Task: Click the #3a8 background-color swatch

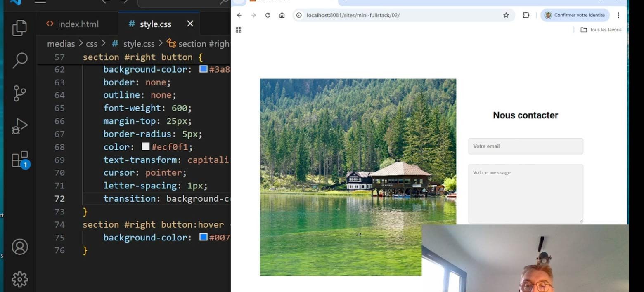Action: [x=203, y=69]
